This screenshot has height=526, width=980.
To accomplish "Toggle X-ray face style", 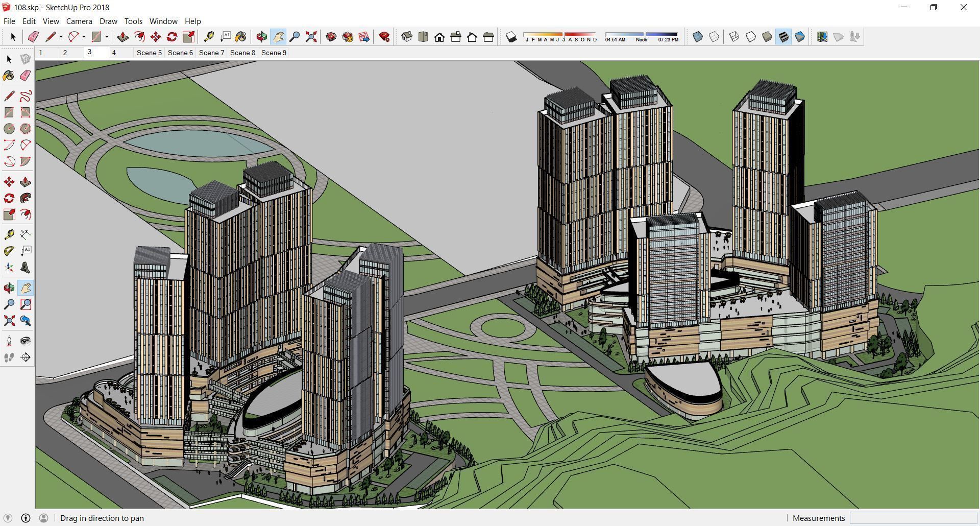I will [698, 37].
